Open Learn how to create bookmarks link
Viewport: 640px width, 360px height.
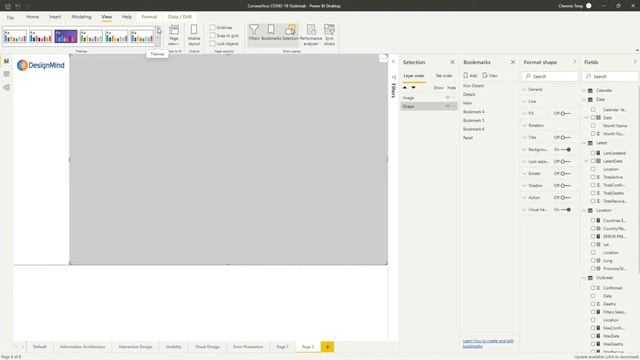tap(488, 343)
